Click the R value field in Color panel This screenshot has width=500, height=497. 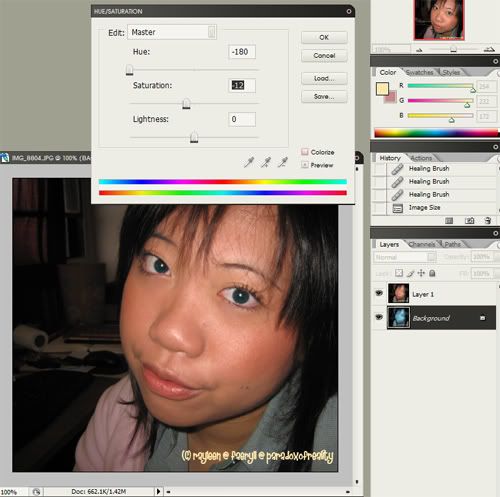coord(486,86)
